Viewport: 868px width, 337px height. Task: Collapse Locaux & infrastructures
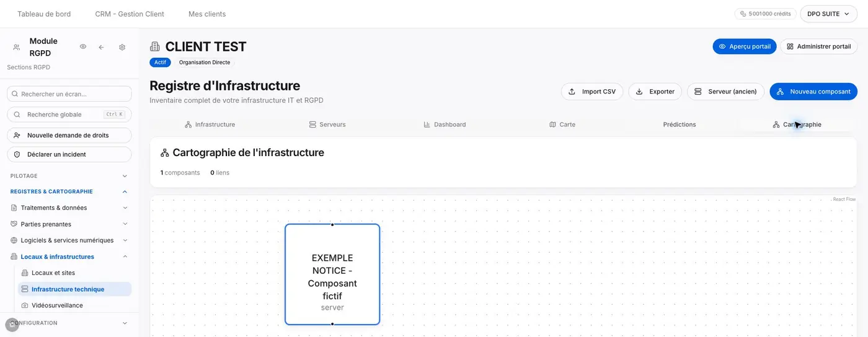69,256
